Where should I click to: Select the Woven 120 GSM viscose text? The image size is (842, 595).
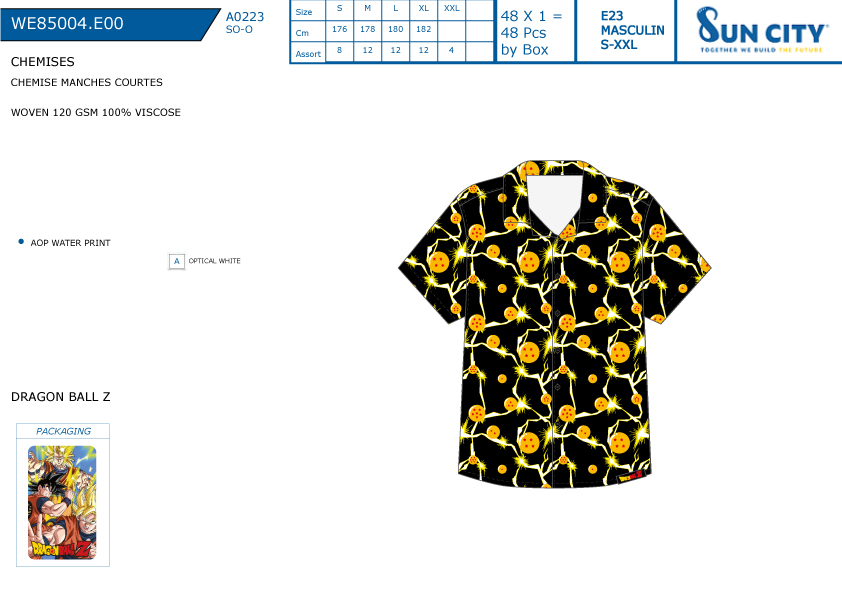pos(96,113)
